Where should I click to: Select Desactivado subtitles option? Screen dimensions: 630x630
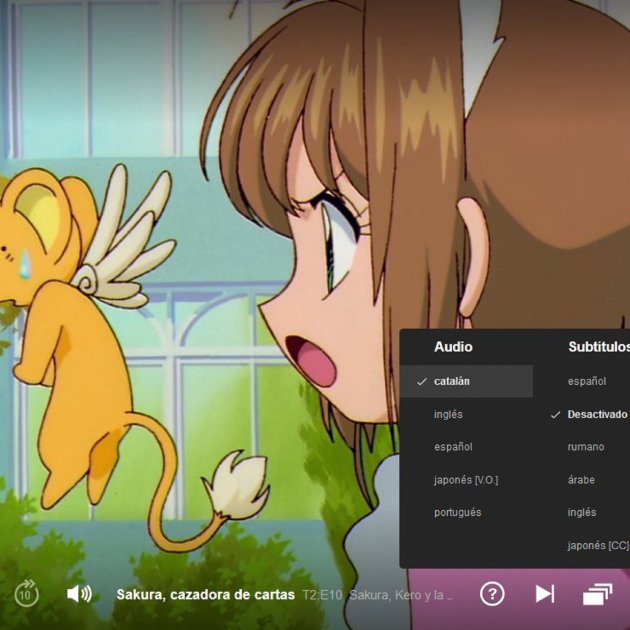tap(597, 414)
